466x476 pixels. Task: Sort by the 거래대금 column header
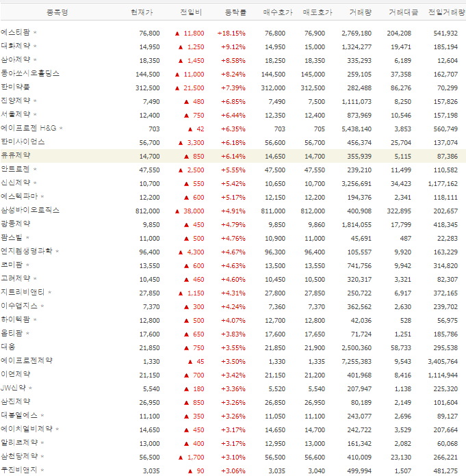click(404, 12)
